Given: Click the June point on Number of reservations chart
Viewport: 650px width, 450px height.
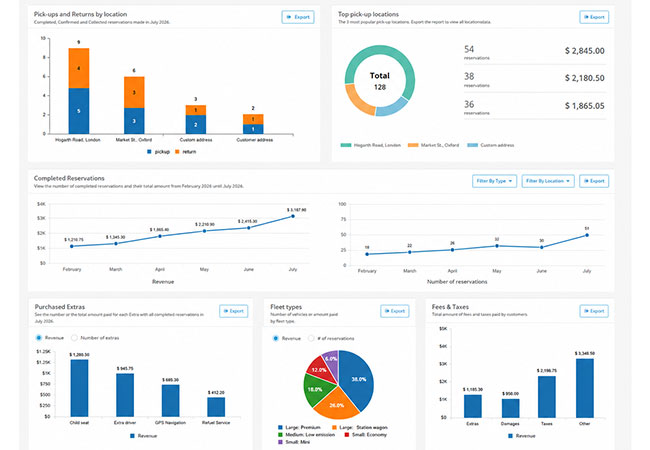Looking at the screenshot, I should coord(541,247).
